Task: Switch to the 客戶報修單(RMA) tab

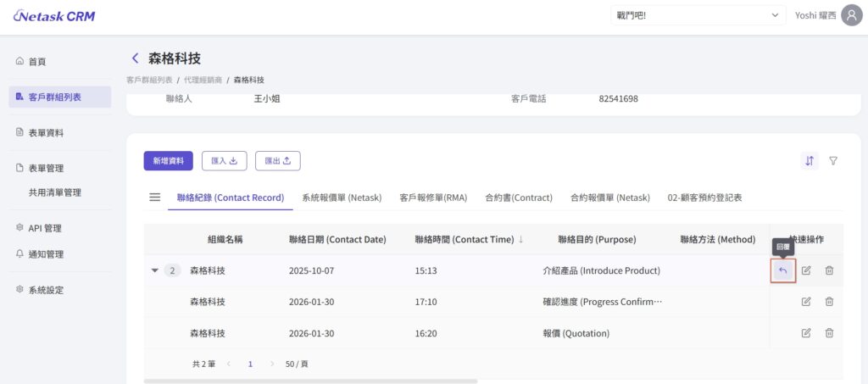Action: tap(433, 198)
